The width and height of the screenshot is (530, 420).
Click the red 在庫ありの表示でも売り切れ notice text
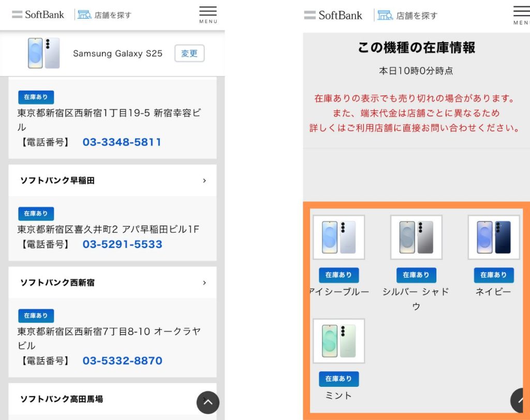(415, 113)
